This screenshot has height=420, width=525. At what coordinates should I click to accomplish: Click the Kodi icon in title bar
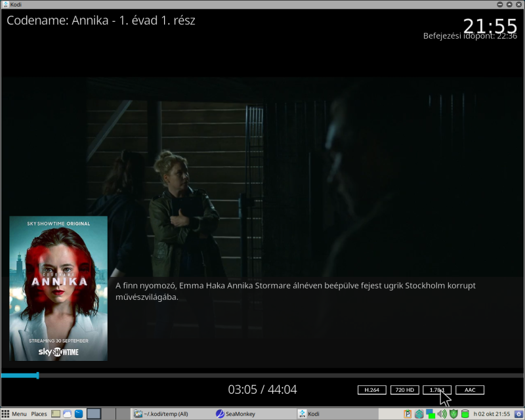[x=5, y=5]
